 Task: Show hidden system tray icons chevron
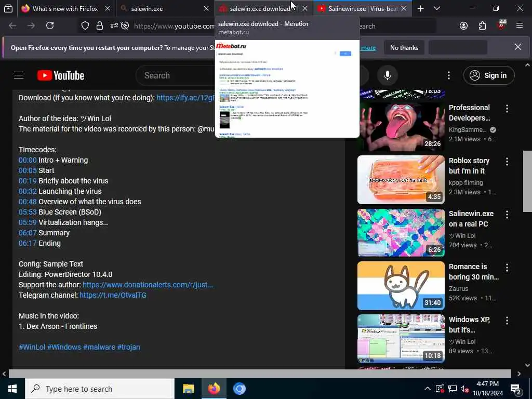tap(428, 389)
